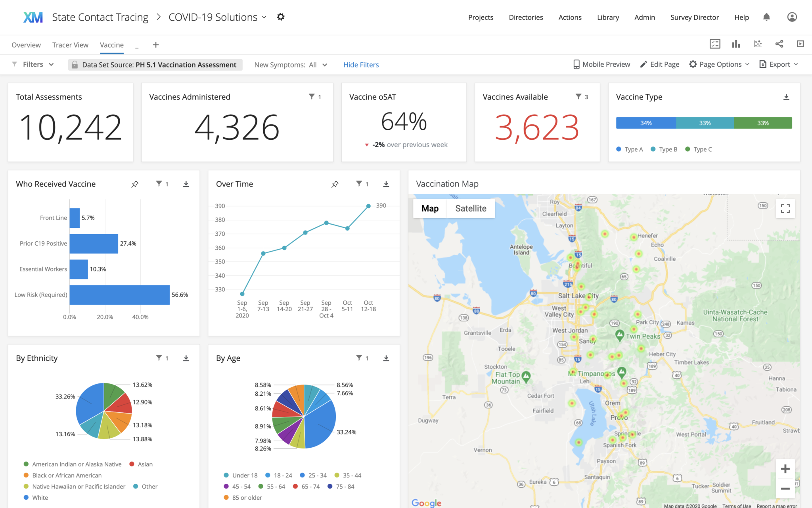Open the New Symptoms dropdown
The height and width of the screenshot is (508, 812).
[324, 65]
